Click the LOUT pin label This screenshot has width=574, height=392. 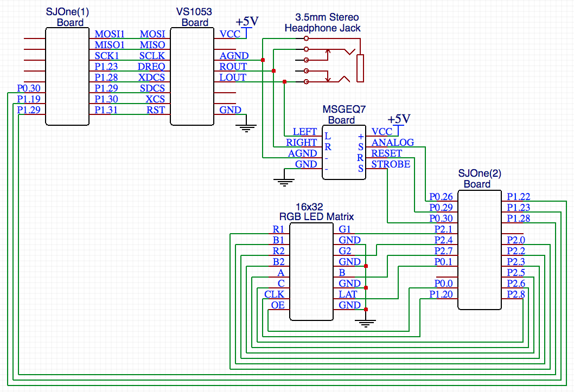pos(233,78)
